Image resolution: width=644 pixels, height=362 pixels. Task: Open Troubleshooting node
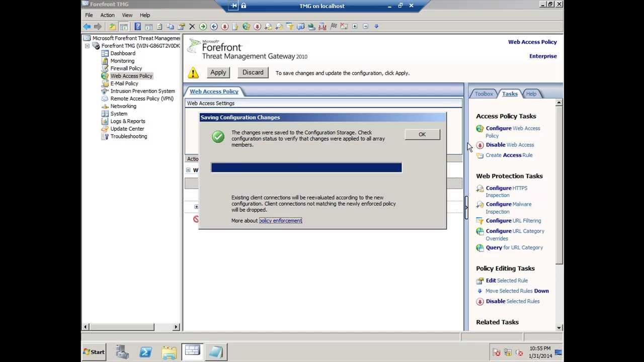(x=129, y=136)
